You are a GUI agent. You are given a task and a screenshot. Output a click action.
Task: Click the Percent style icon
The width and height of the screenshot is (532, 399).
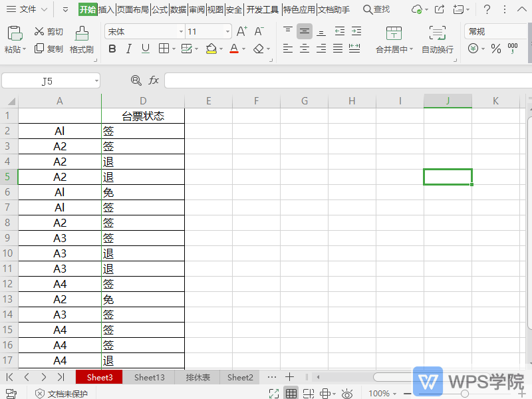(x=497, y=49)
